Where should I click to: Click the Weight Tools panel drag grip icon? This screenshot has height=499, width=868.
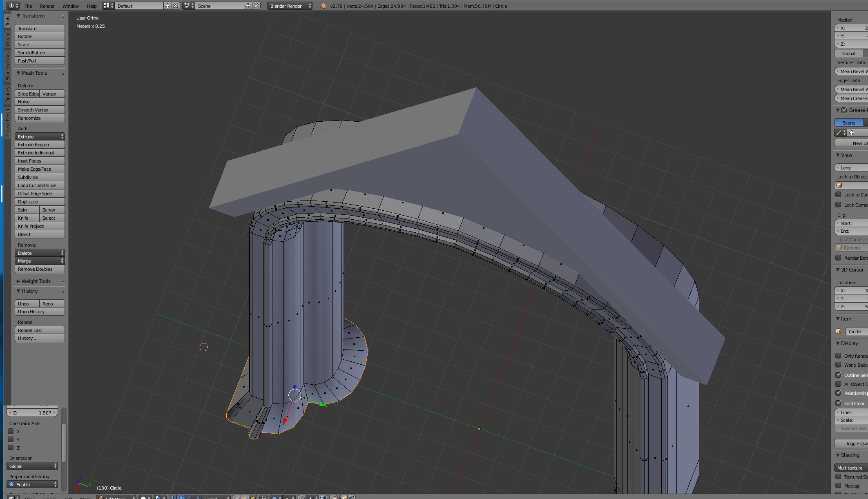[x=62, y=282]
